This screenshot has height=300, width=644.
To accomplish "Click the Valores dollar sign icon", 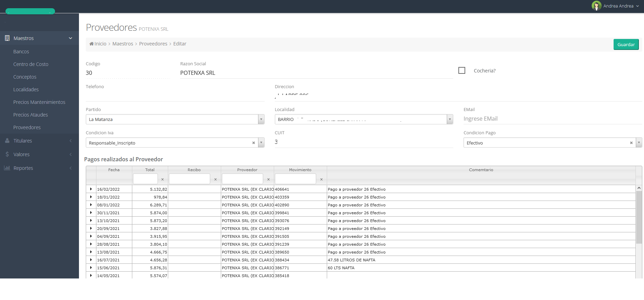I will click(7, 154).
